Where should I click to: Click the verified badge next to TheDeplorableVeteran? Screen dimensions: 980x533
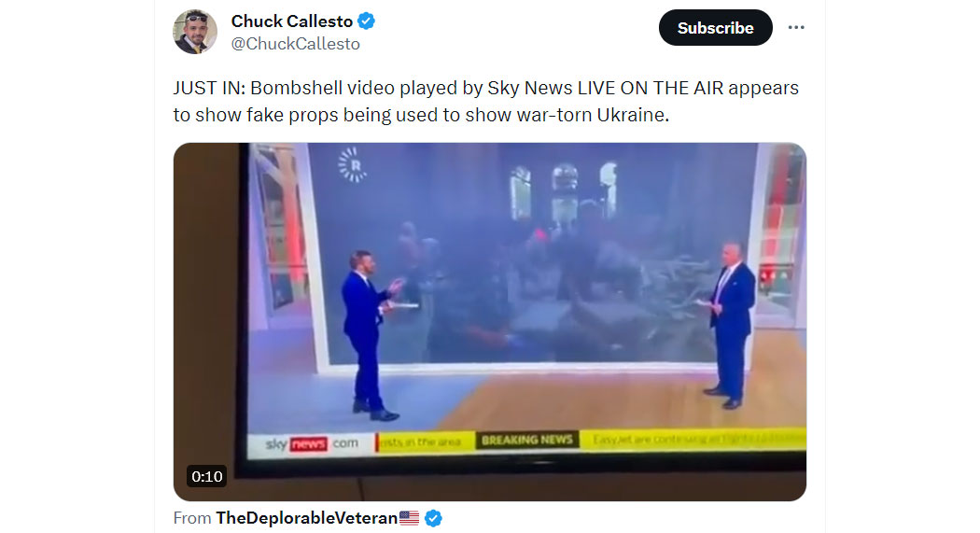tap(433, 518)
